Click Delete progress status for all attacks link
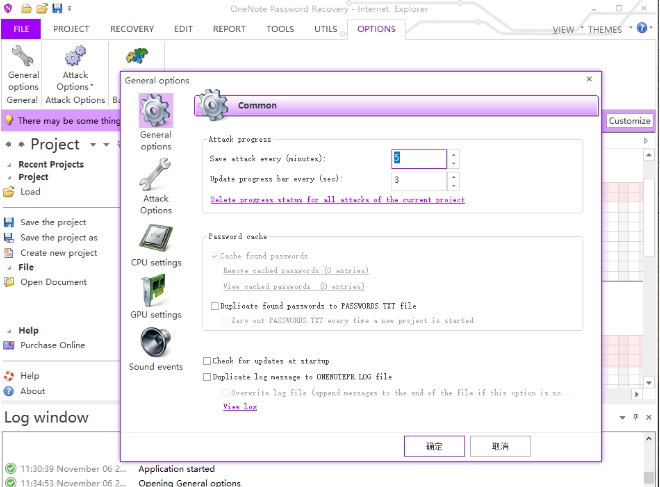 338,200
